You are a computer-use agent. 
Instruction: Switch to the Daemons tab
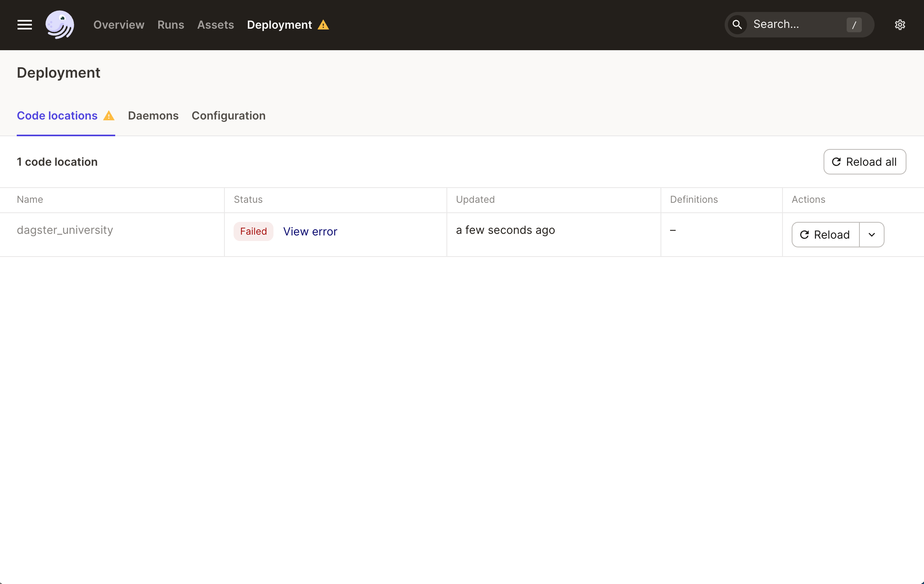[153, 116]
